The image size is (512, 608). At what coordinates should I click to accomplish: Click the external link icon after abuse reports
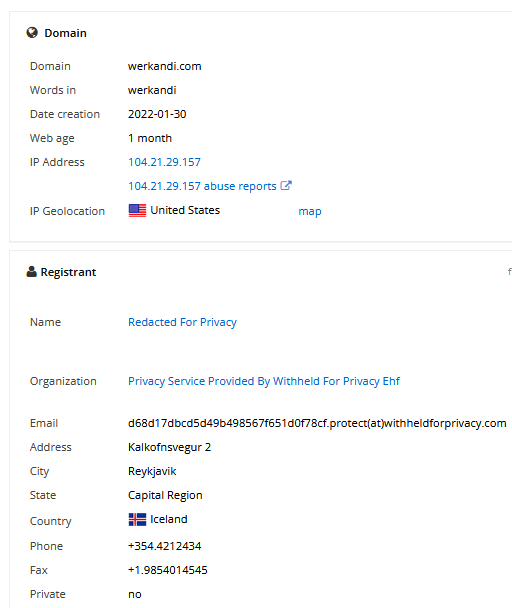click(x=286, y=185)
